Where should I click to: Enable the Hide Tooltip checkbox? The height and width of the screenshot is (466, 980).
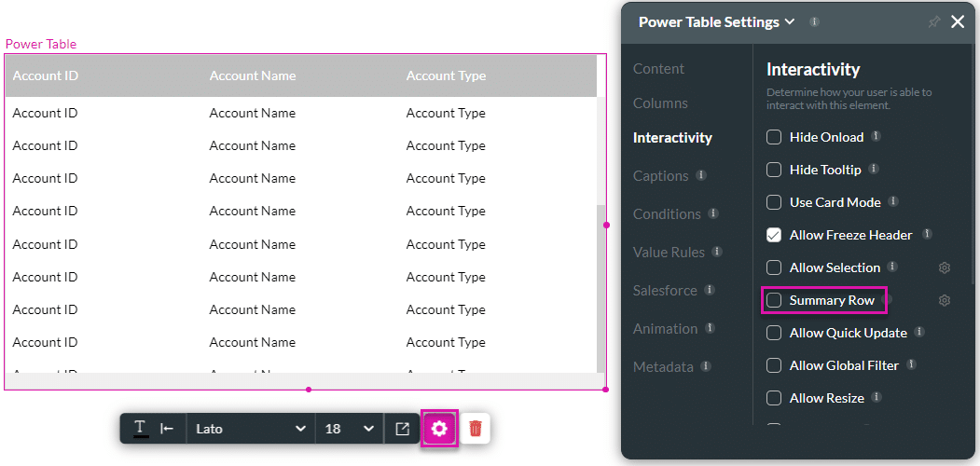[774, 170]
